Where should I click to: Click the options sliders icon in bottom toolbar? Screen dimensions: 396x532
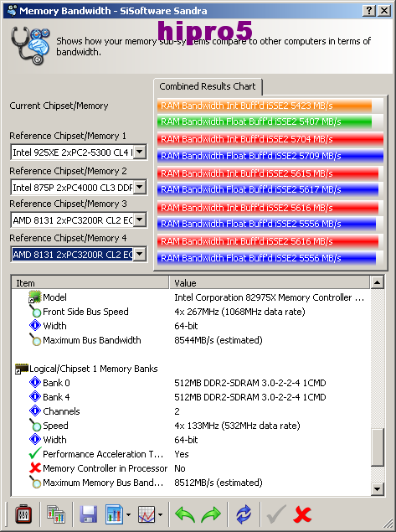coord(23,514)
